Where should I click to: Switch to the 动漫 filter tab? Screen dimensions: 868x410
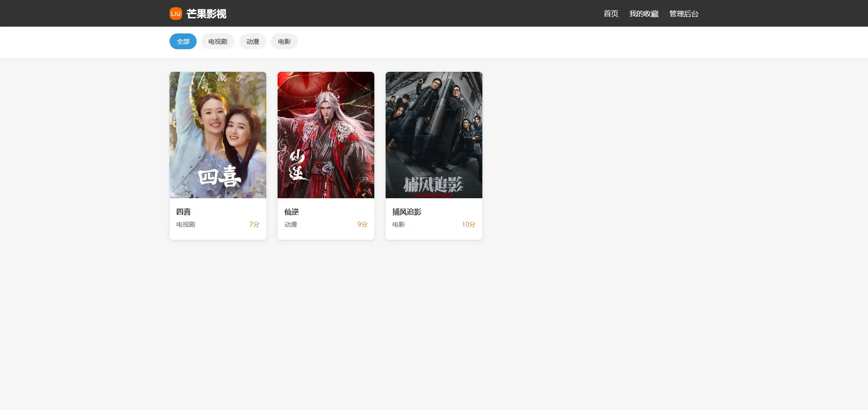(253, 42)
